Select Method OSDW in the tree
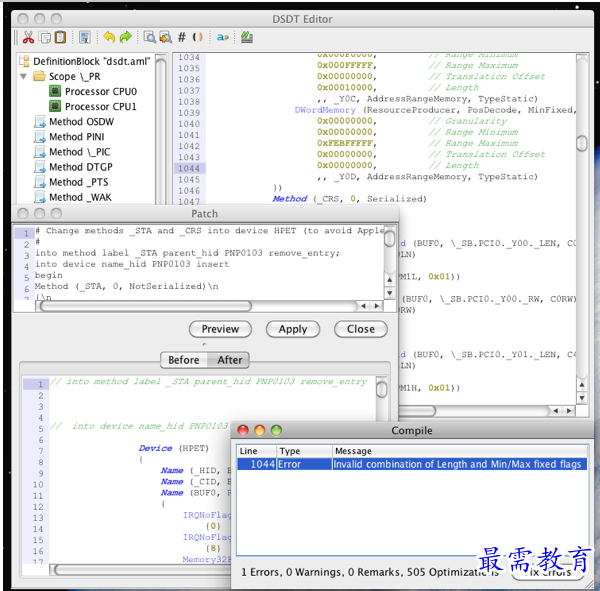The height and width of the screenshot is (591, 600). pyautogui.click(x=82, y=122)
